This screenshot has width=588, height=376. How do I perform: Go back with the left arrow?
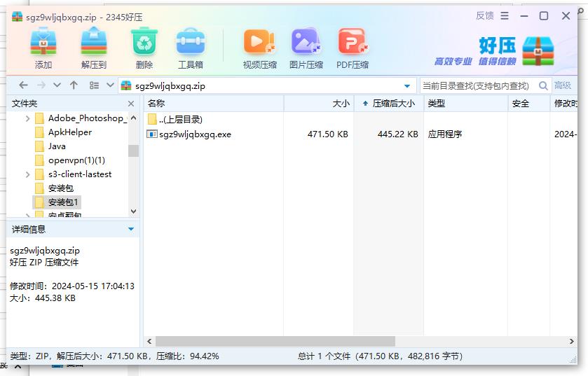[x=23, y=85]
